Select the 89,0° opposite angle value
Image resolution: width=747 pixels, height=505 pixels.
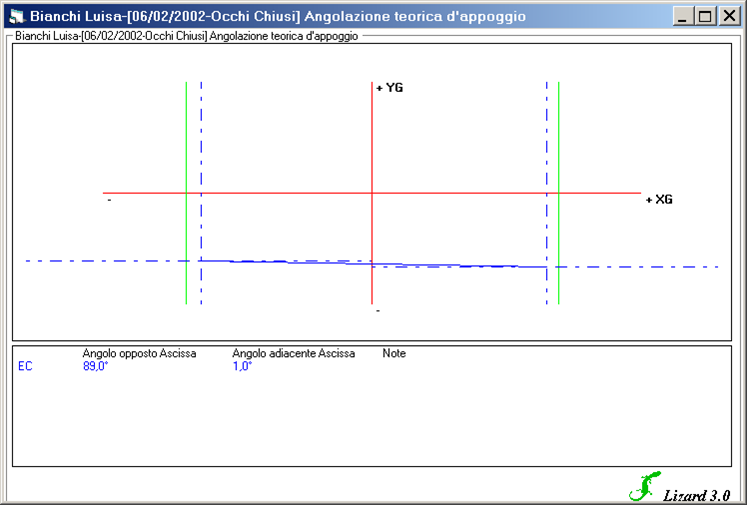tap(95, 366)
